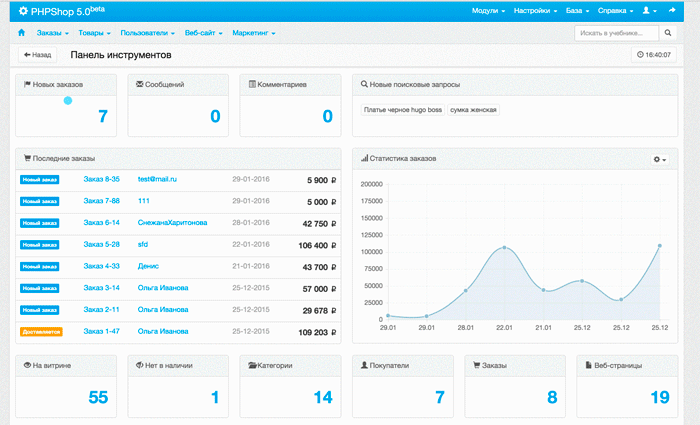Open Нет в наличии count 1
This screenshot has height=425, width=700.
pos(215,397)
